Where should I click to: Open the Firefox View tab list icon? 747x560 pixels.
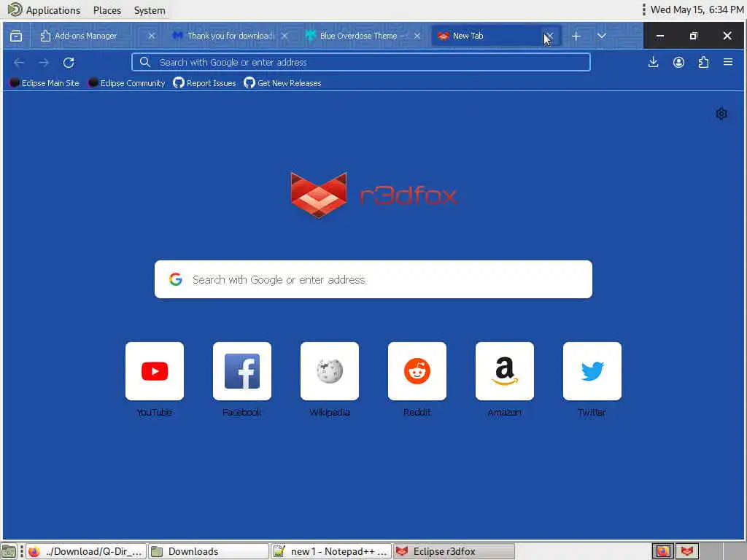pos(16,36)
